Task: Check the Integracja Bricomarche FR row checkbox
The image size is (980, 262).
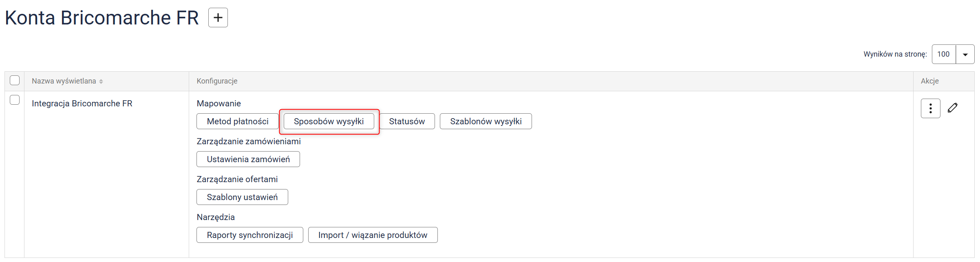Action: 15,100
